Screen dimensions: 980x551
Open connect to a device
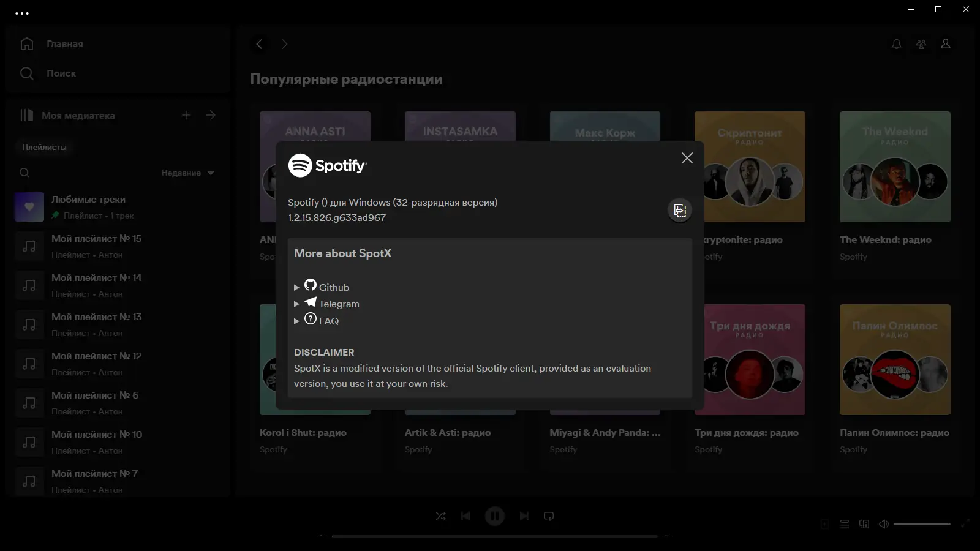pyautogui.click(x=864, y=524)
